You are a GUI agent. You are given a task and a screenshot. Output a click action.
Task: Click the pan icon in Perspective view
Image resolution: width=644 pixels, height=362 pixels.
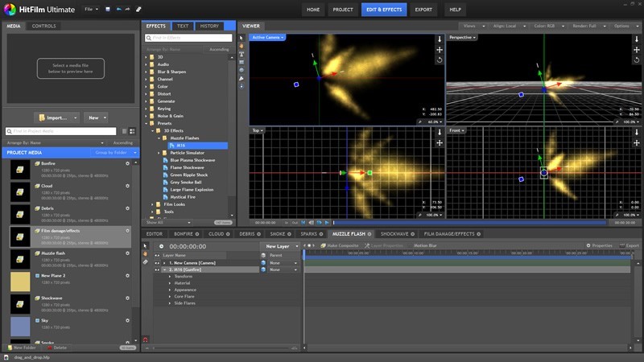[638, 49]
